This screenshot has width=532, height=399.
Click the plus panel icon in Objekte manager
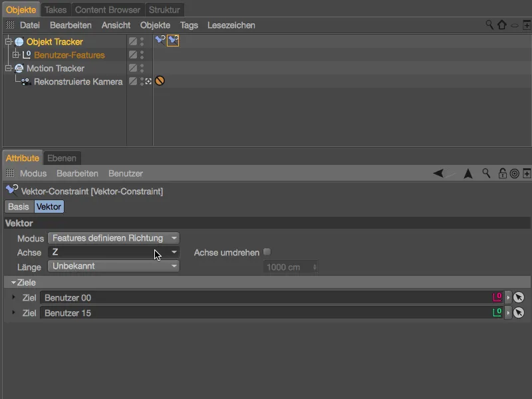[527, 25]
